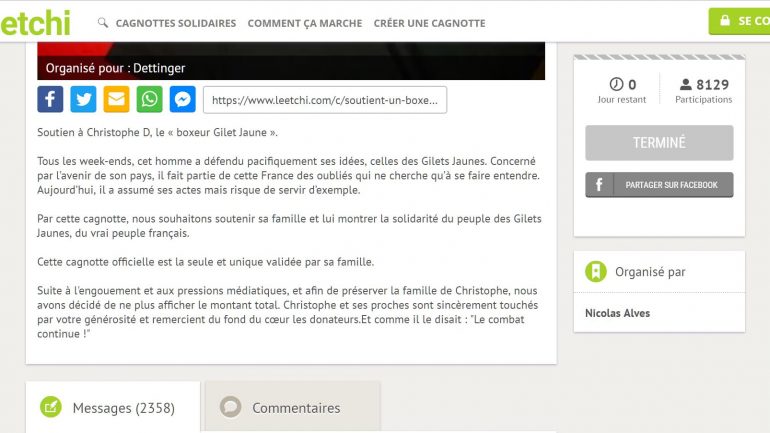
Task: Click the grey Terminé button
Action: (659, 143)
